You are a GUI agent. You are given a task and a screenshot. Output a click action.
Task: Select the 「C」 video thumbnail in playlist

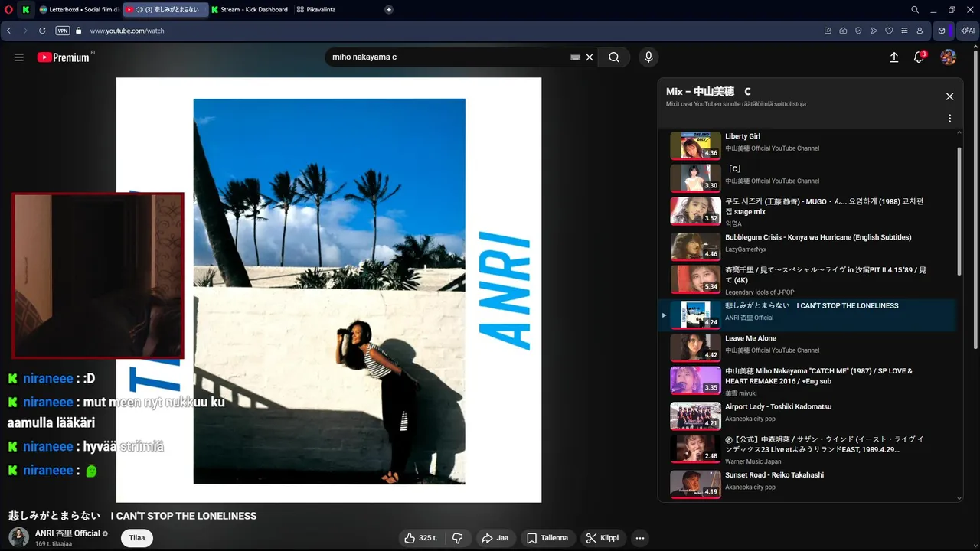tap(695, 178)
